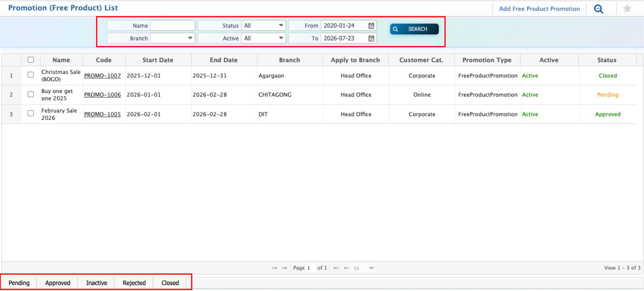The height and width of the screenshot is (291, 644).
Task: Check the Christmas Sale (BOGO) row checkbox
Action: tap(31, 75)
